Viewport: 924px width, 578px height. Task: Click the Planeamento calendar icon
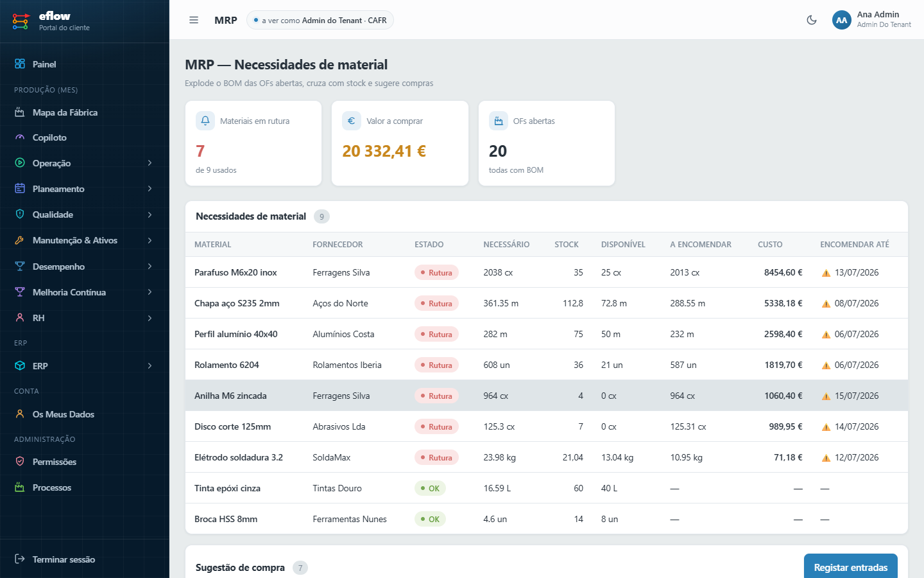[x=20, y=189]
